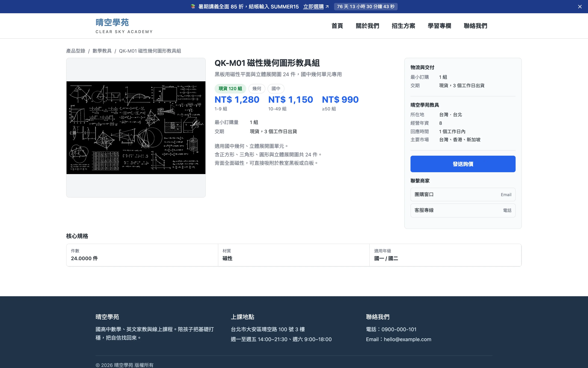Click footer email hello@example.com
This screenshot has height=368, width=588.
pyautogui.click(x=407, y=339)
